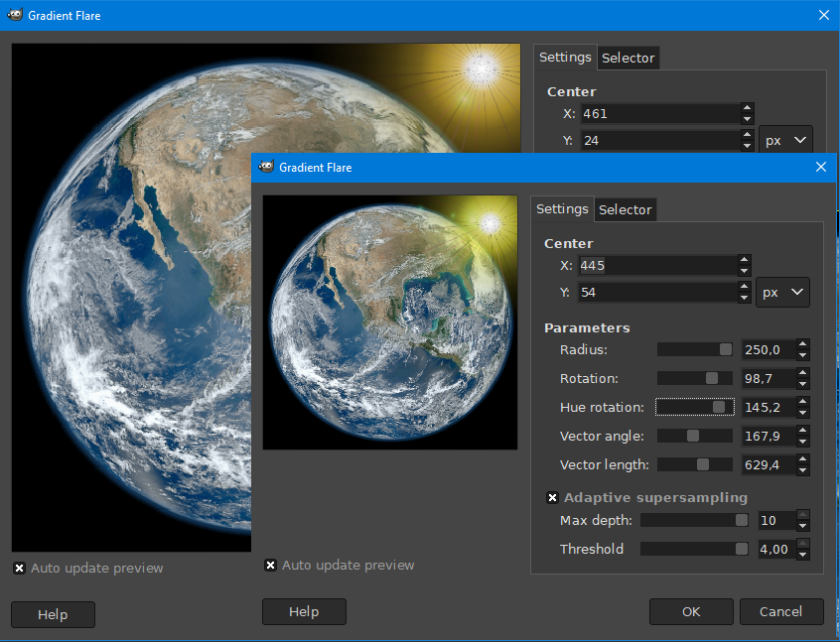Viewport: 840px width, 642px height.
Task: Click OK button
Action: (691, 611)
